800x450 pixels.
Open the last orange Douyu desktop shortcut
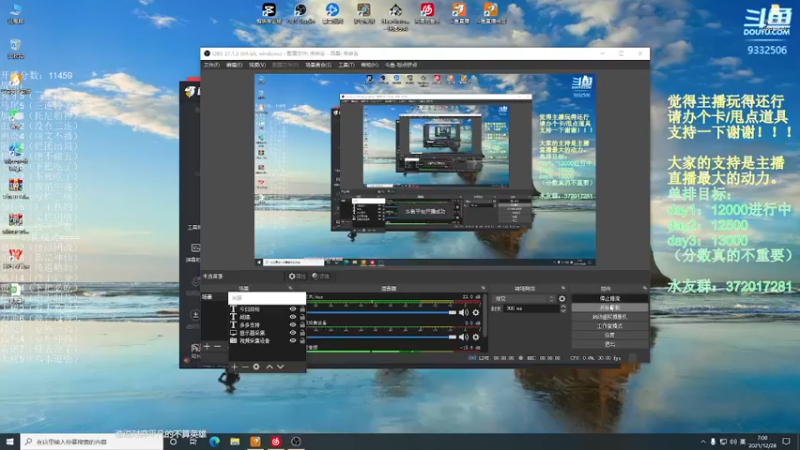[491, 13]
